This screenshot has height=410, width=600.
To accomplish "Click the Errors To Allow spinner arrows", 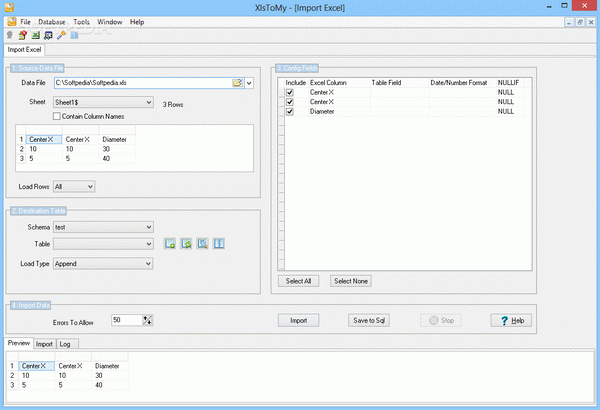I will (x=147, y=320).
